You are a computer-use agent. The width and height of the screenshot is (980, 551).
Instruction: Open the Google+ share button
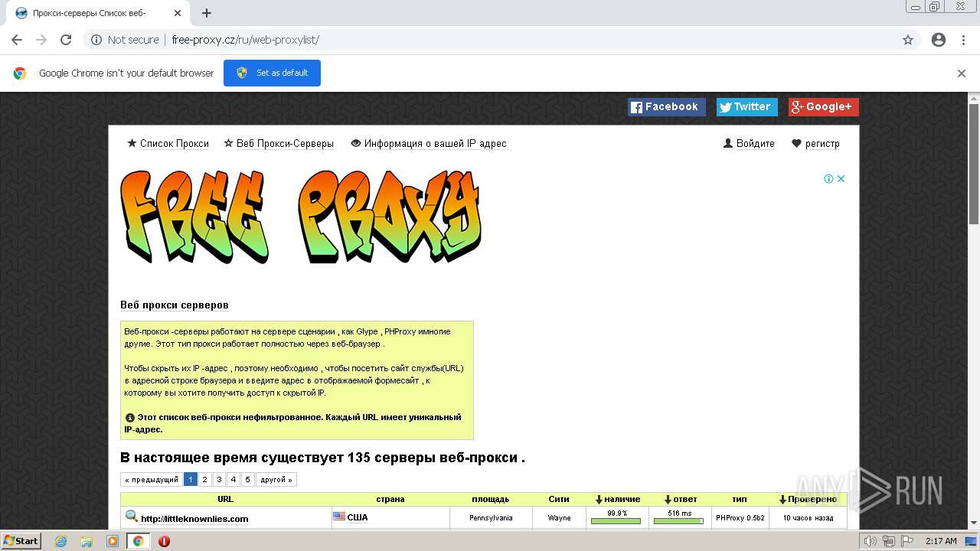(824, 107)
